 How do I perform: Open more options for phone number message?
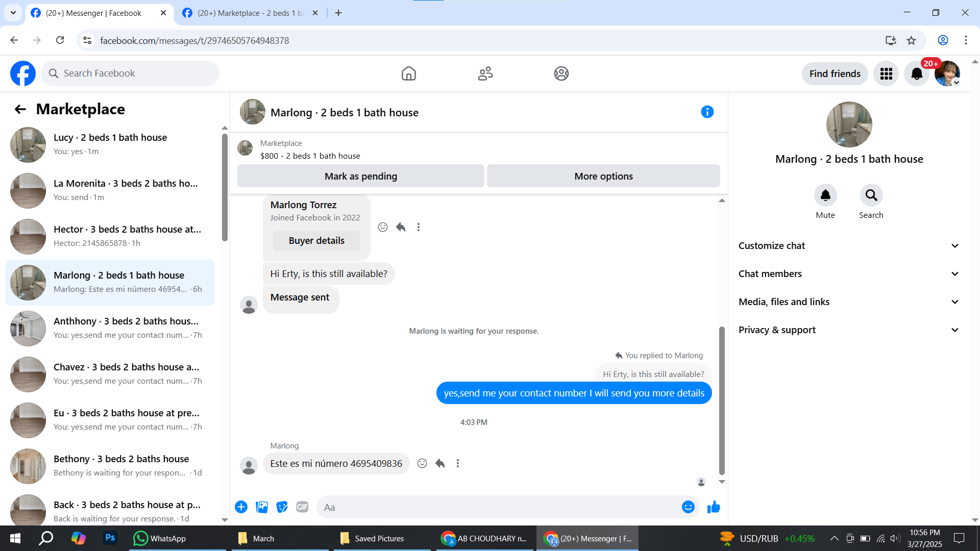point(458,463)
